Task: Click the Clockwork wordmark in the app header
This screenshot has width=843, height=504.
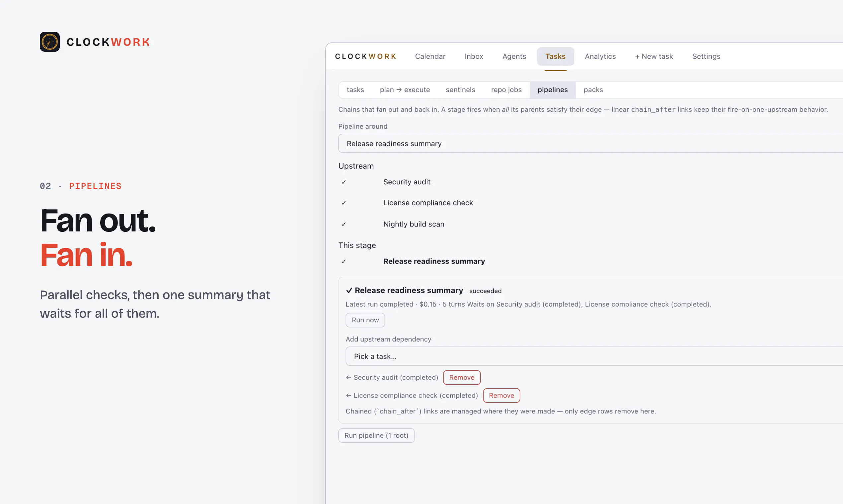Action: 366,56
